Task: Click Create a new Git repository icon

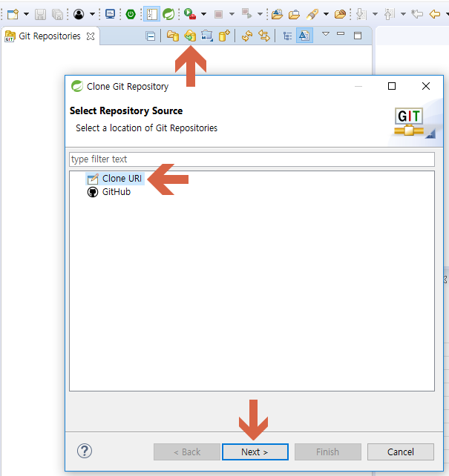Action: pyautogui.click(x=224, y=36)
